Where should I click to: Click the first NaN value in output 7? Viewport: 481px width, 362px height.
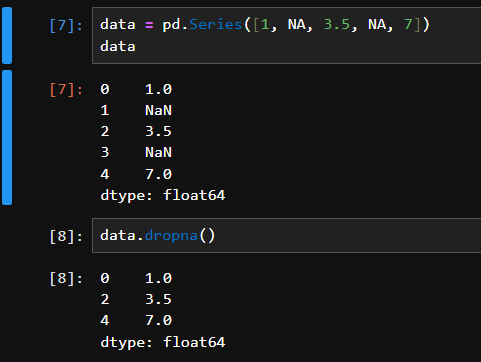pyautogui.click(x=158, y=110)
